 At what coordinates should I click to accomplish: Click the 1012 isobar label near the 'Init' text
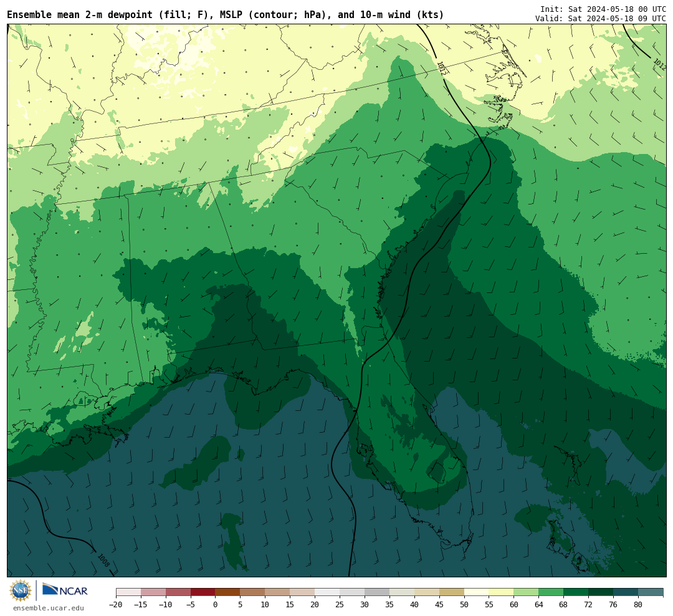click(441, 69)
